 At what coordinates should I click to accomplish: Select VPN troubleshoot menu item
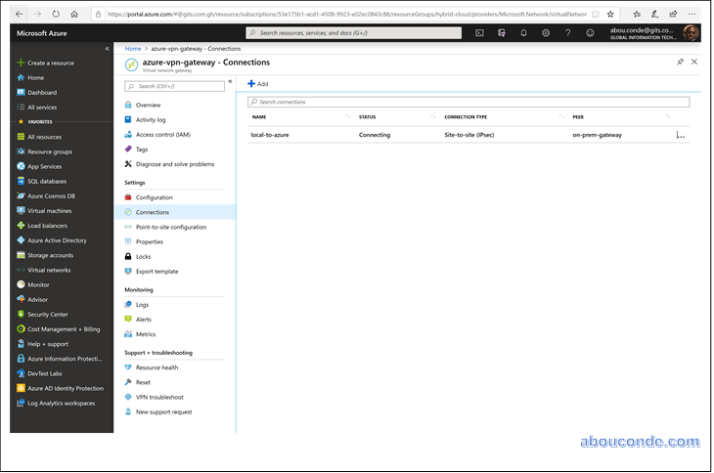tap(159, 397)
